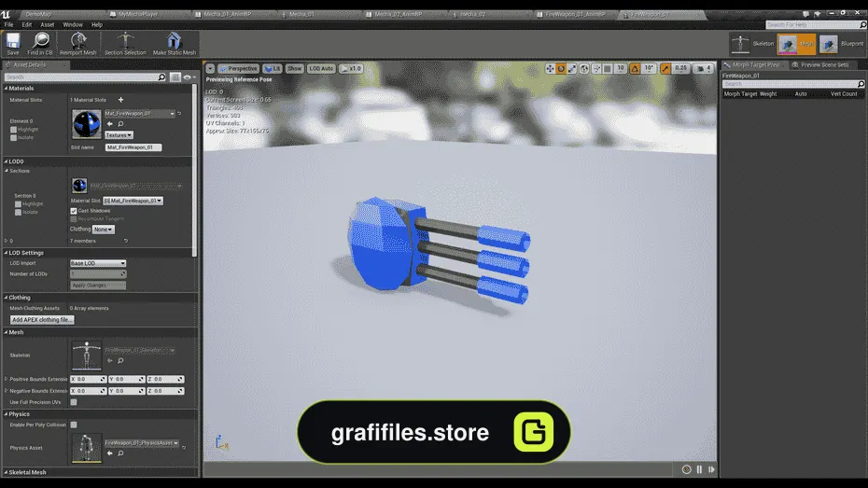Open the Edit menu
868x488 pixels.
pos(26,25)
